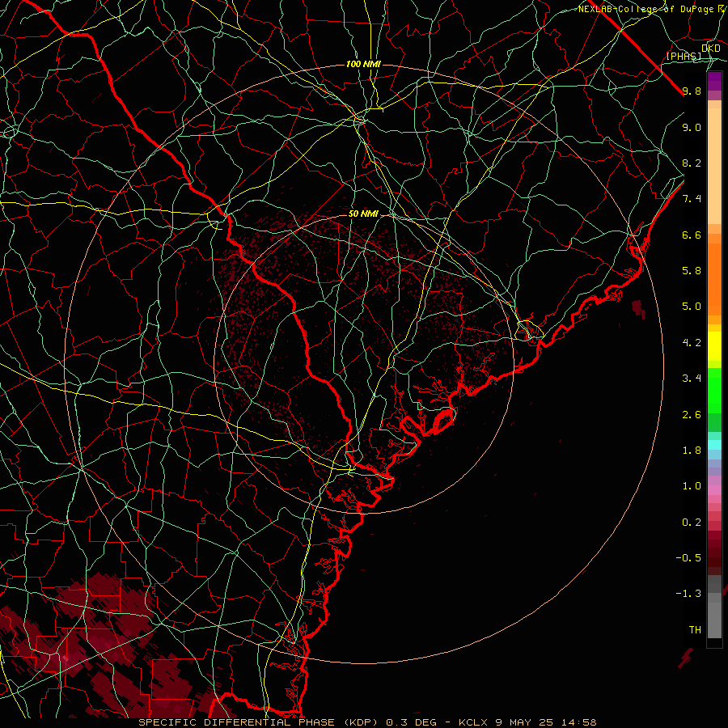Click the [PHAS] label above the color bar

tap(684, 56)
